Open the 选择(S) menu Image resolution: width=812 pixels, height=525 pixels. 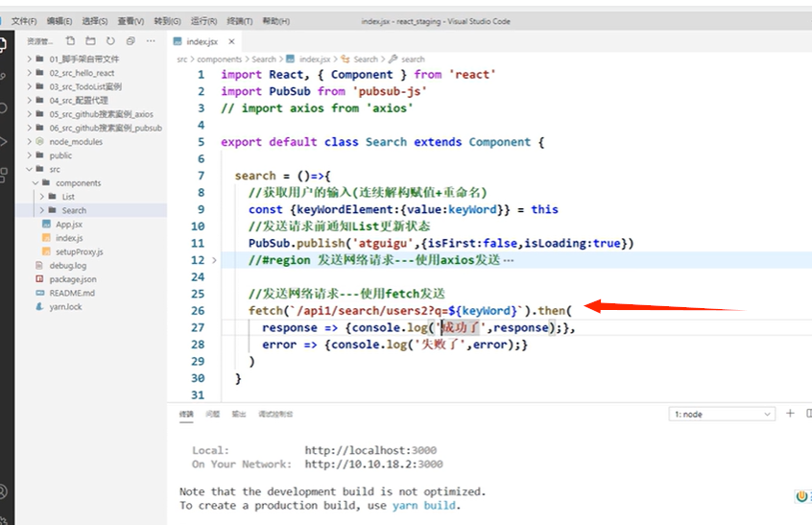pyautogui.click(x=95, y=21)
